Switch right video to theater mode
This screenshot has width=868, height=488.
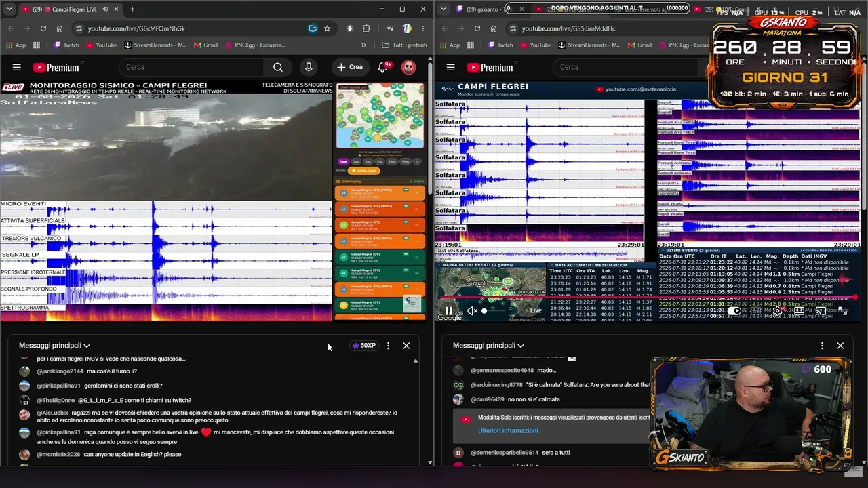800,311
